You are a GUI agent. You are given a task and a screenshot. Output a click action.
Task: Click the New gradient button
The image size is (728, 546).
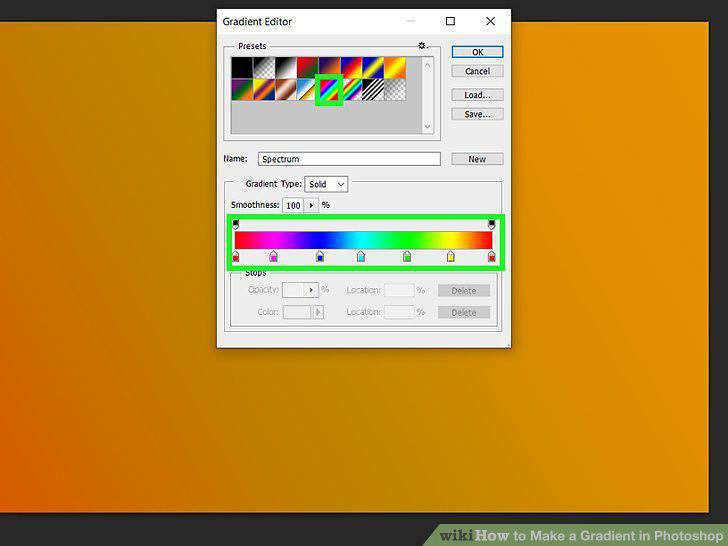point(477,159)
